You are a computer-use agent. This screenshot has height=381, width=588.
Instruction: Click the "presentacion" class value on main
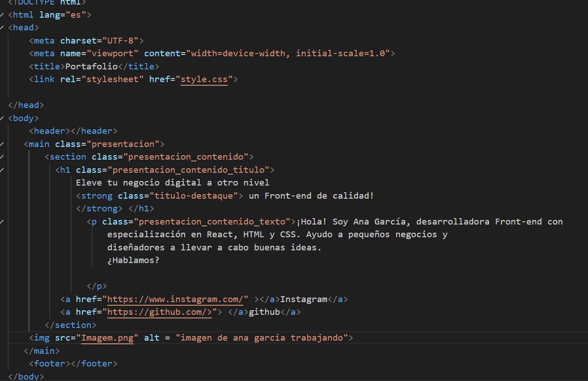click(x=123, y=144)
